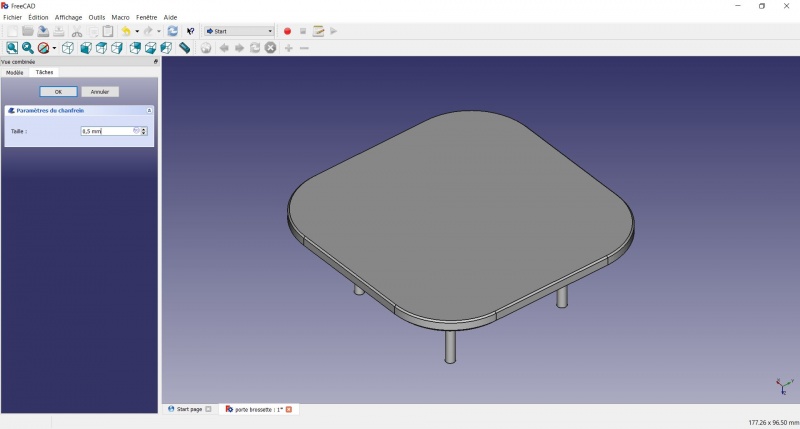Close the porte brossette document tab
The image size is (800, 429).
(289, 409)
